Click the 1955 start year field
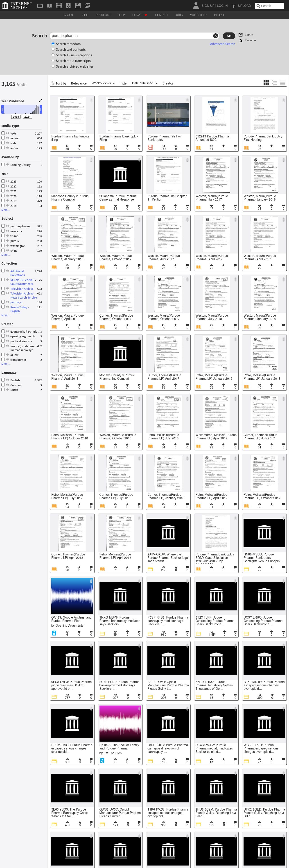Screen dimensions: 289x868 coord(16,116)
